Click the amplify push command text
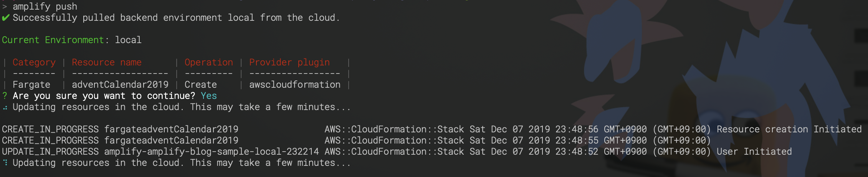 [45, 7]
